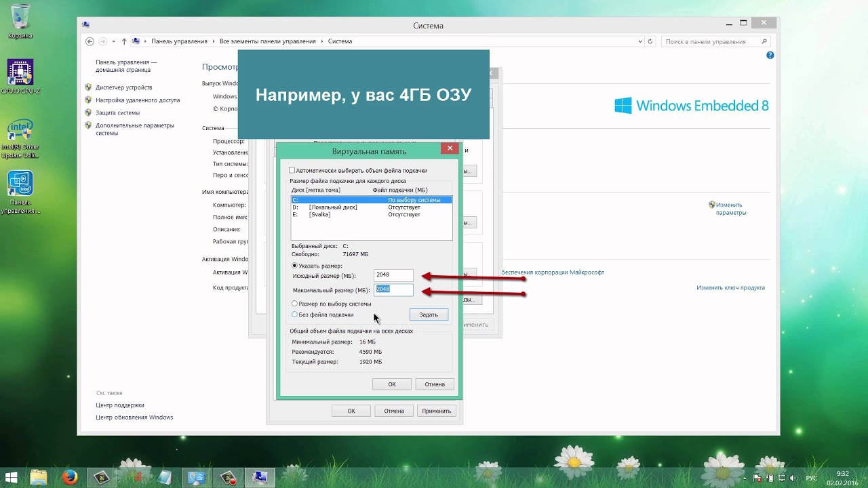Select Без файла подкачки radio button

(x=294, y=314)
